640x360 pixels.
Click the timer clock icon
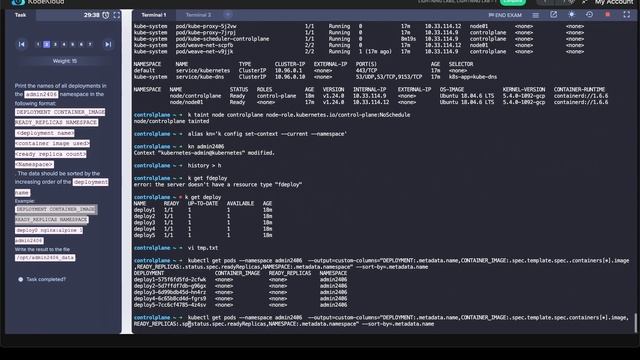pyautogui.click(x=106, y=15)
